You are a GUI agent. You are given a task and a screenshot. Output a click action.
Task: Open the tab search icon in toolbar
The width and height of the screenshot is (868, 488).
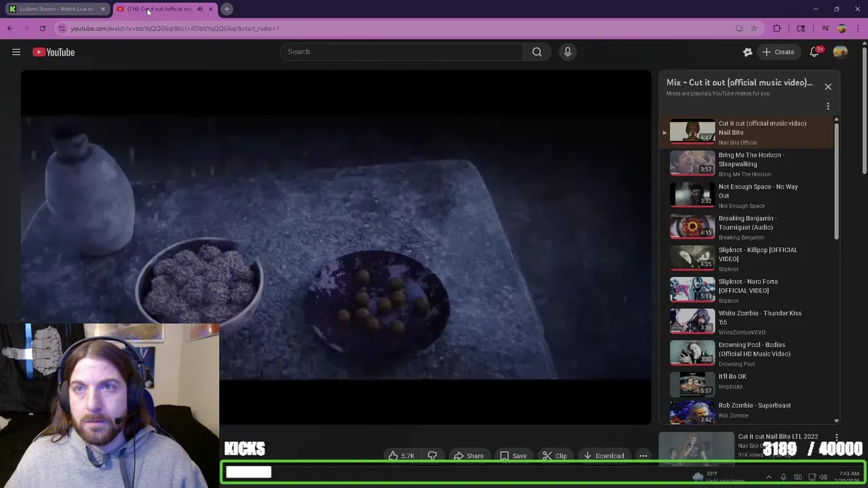[x=801, y=28]
